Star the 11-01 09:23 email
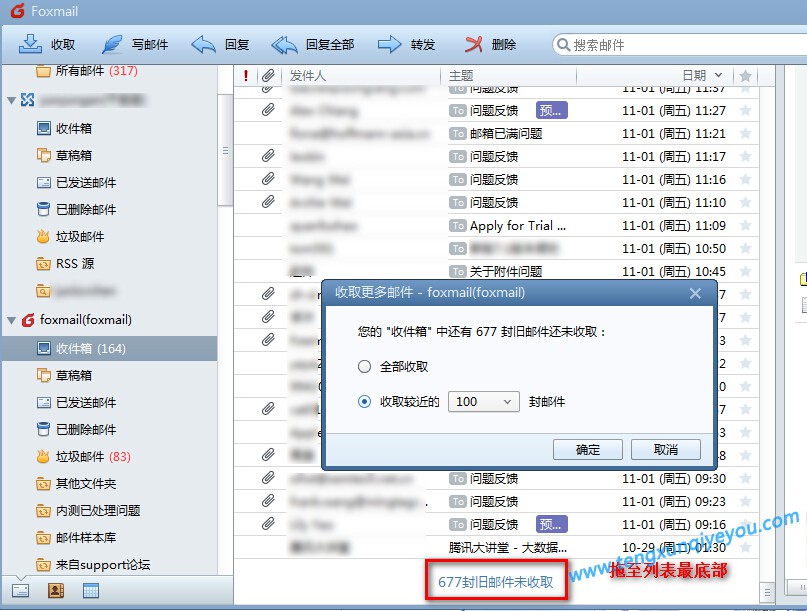 pos(745,501)
